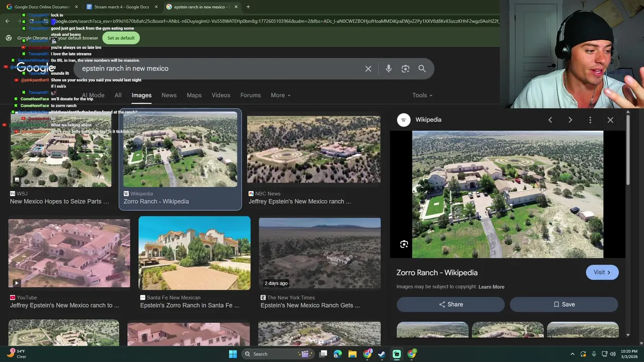Open the Forums search tab
Viewport: 644px width, 362px height.
pos(251,95)
